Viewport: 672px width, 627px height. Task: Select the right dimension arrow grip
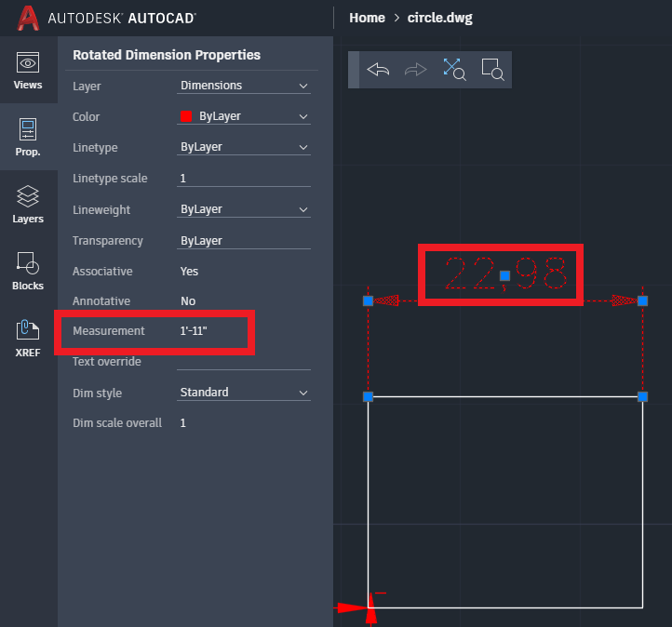[x=642, y=301]
